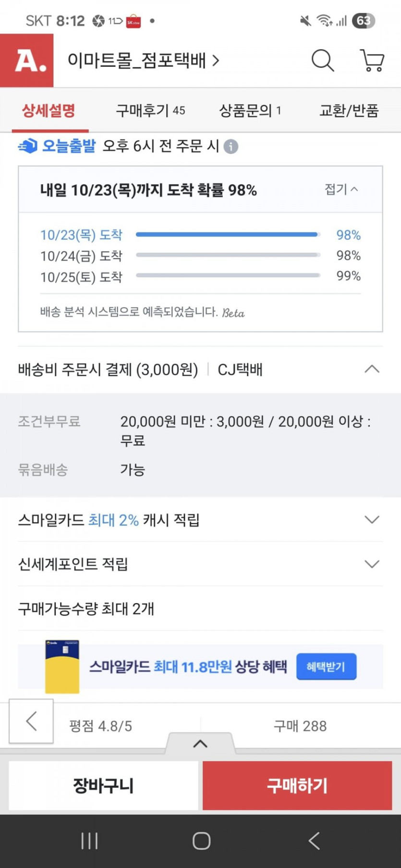
Task: Collapse arrival probability with 접기
Action: click(341, 190)
